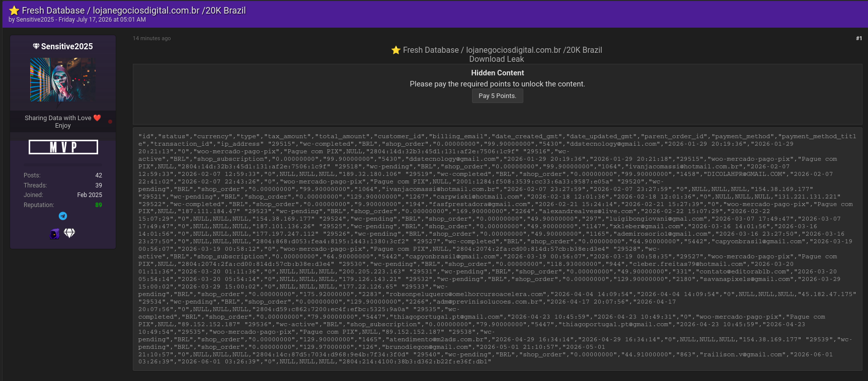Image resolution: width=868 pixels, height=381 pixels.
Task: Click the star icon before post title
Action: point(396,50)
